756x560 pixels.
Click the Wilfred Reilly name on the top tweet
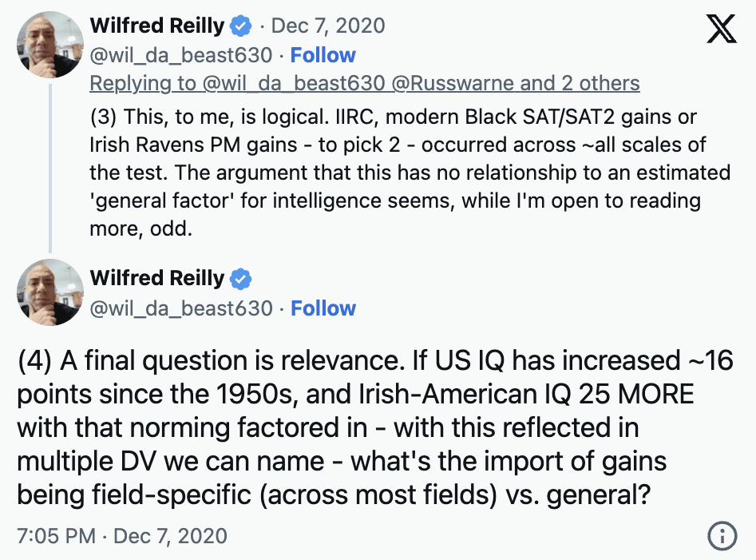pyautogui.click(x=157, y=26)
